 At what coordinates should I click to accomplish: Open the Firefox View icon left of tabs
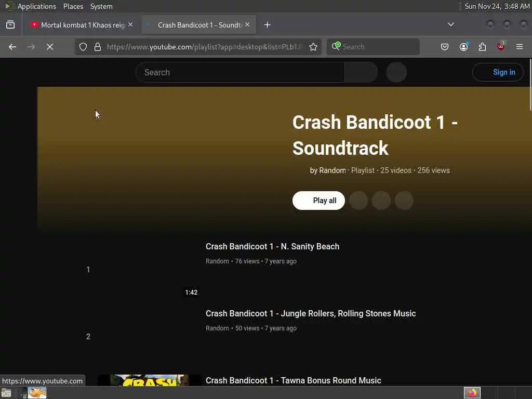click(x=10, y=25)
